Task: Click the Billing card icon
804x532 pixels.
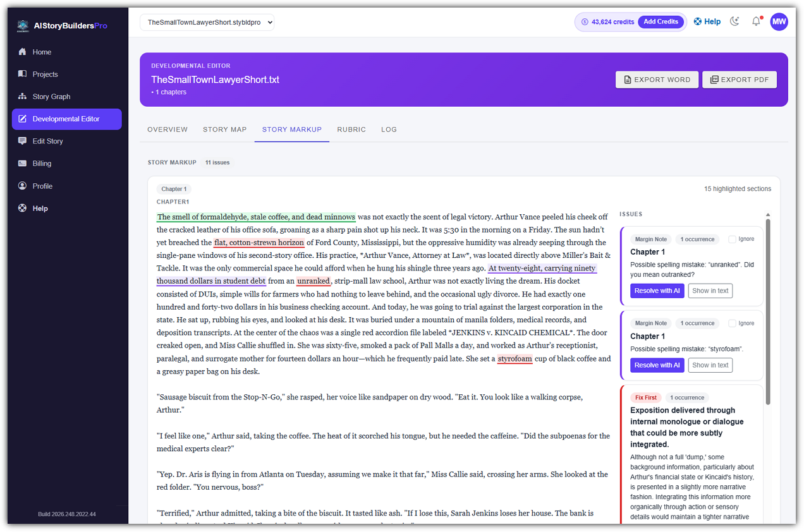Action: pos(23,163)
